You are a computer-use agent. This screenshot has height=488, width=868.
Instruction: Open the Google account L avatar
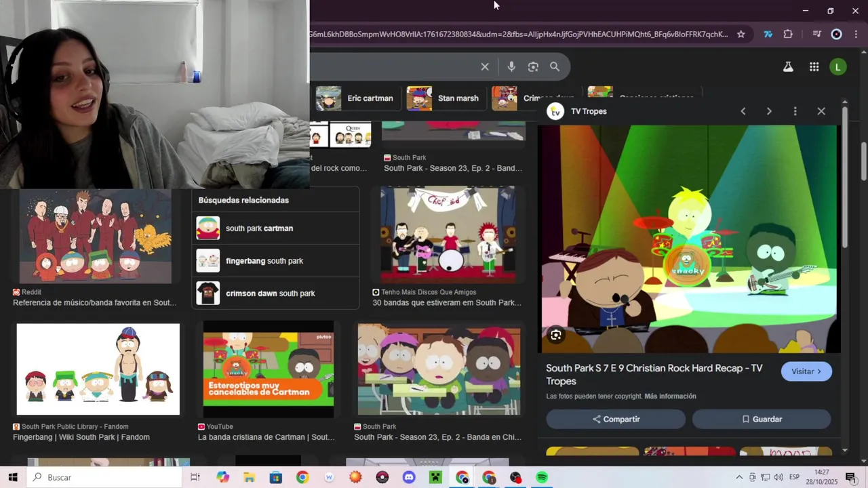coord(838,66)
